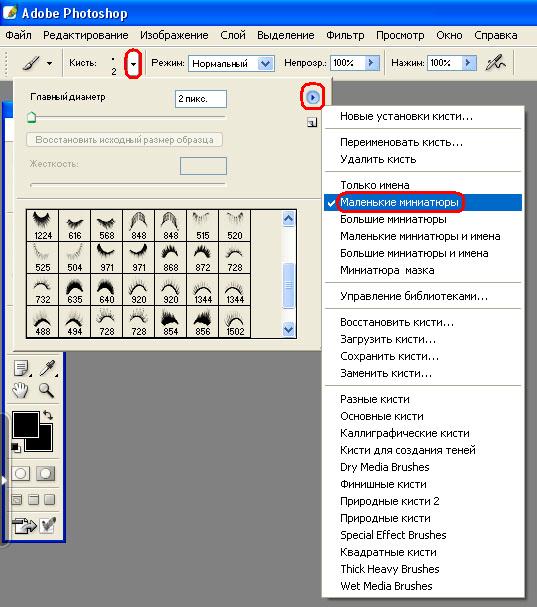Select the Eyedropper tool
The height and width of the screenshot is (607, 537).
tap(48, 368)
